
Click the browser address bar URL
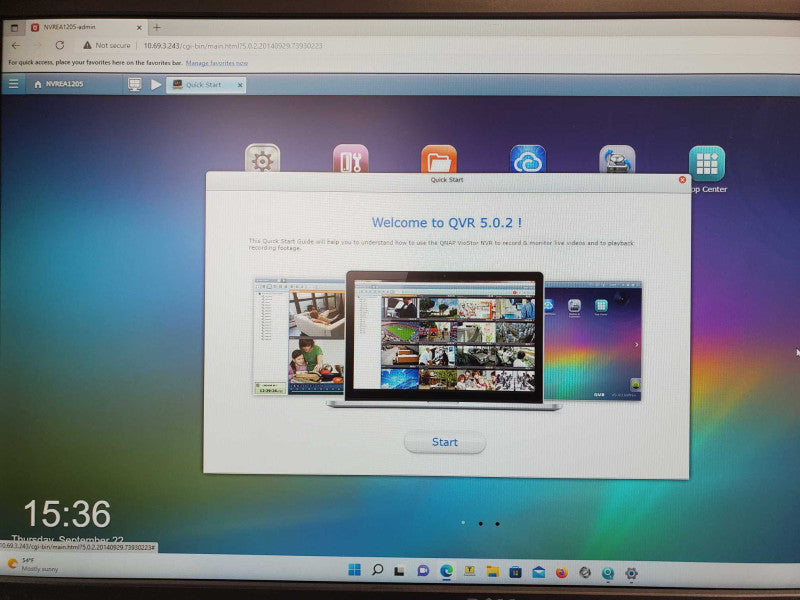pos(233,46)
